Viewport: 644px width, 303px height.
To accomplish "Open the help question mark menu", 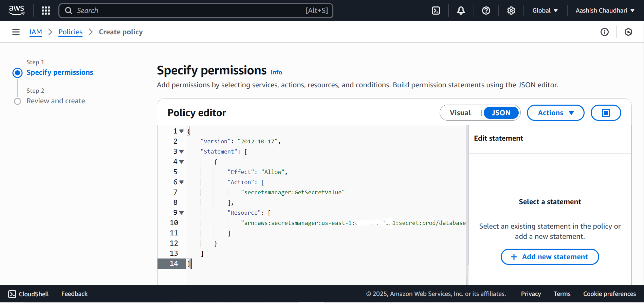I will 486,11.
